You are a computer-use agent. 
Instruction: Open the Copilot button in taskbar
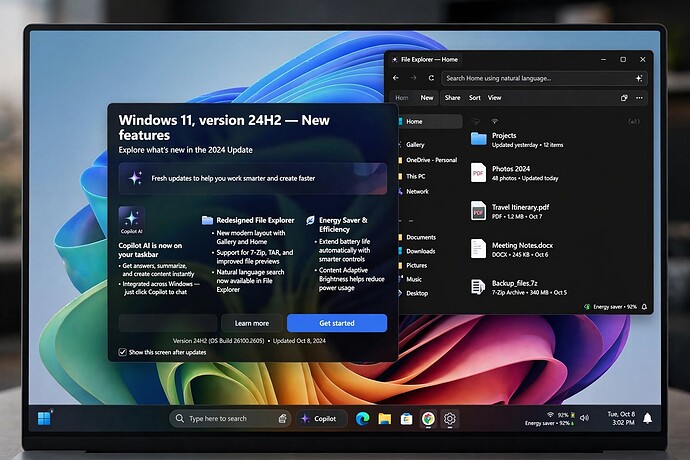(x=321, y=419)
